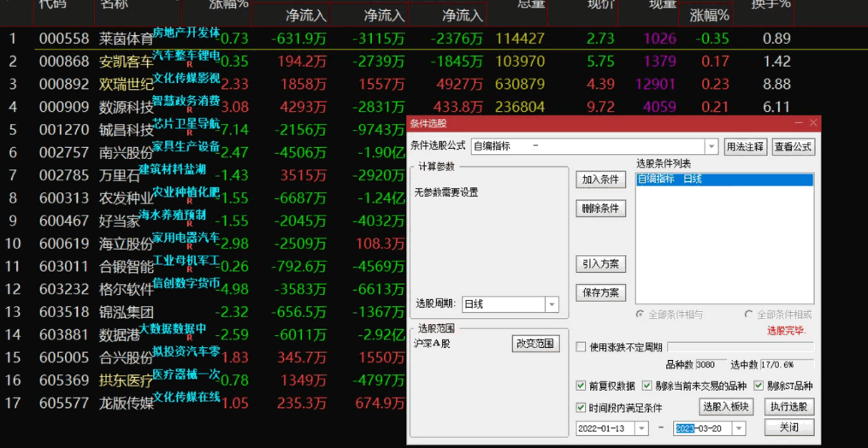Close the 条件选股 dialog with X
Viewport: 868px width, 448px height.
point(812,123)
